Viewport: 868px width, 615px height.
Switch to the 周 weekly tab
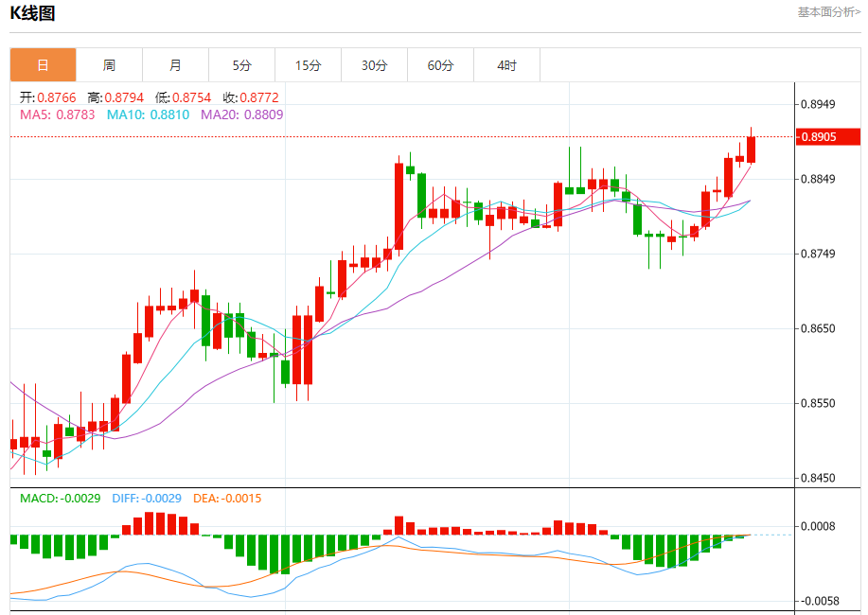pyautogui.click(x=109, y=64)
